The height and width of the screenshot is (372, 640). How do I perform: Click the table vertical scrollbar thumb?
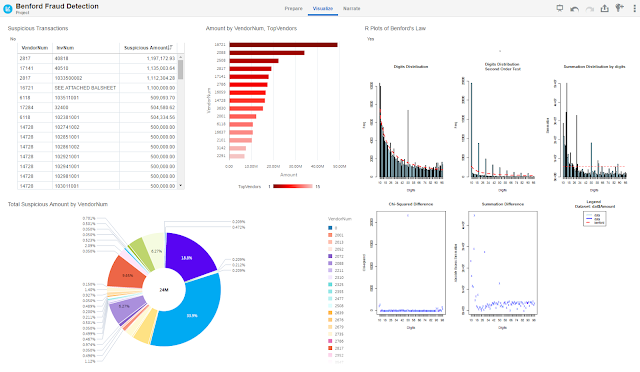[x=181, y=69]
